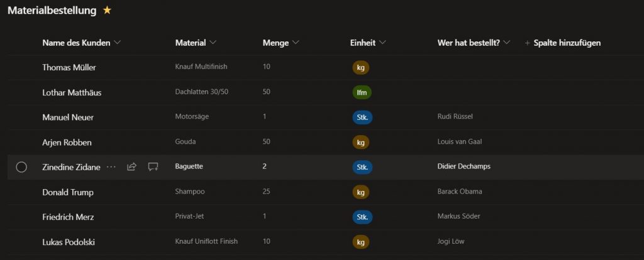Open the Menge column dropdown
Image resolution: width=644 pixels, height=260 pixels.
click(x=296, y=43)
